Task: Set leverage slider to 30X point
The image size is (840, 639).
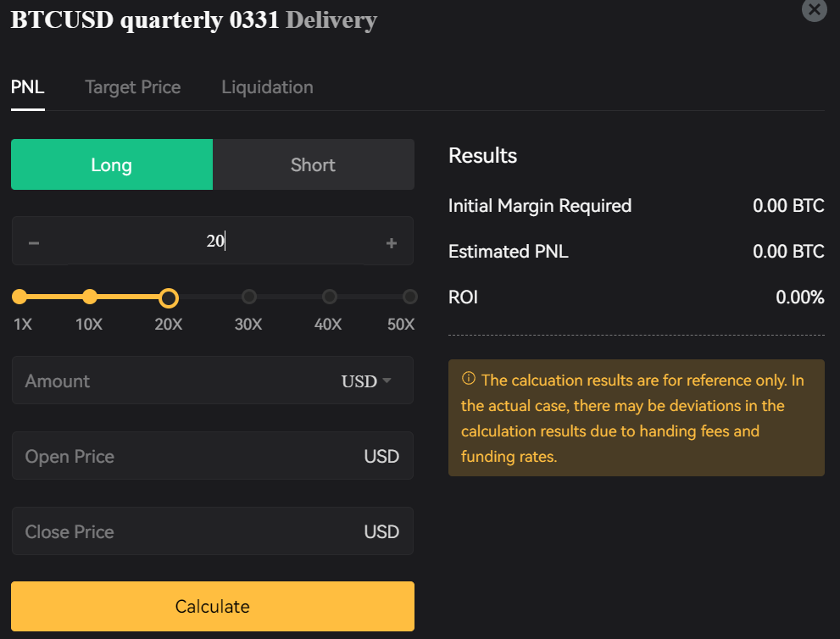Action: (x=249, y=297)
